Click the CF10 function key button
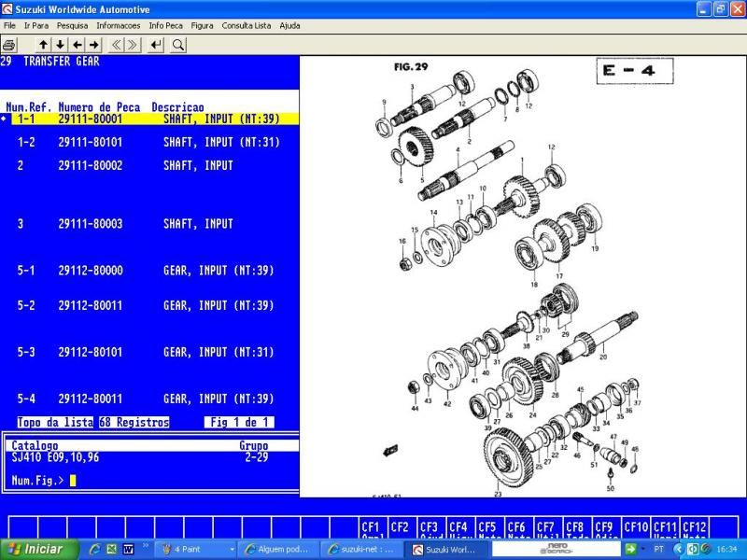Screen dimensions: 747x560 point(635,527)
